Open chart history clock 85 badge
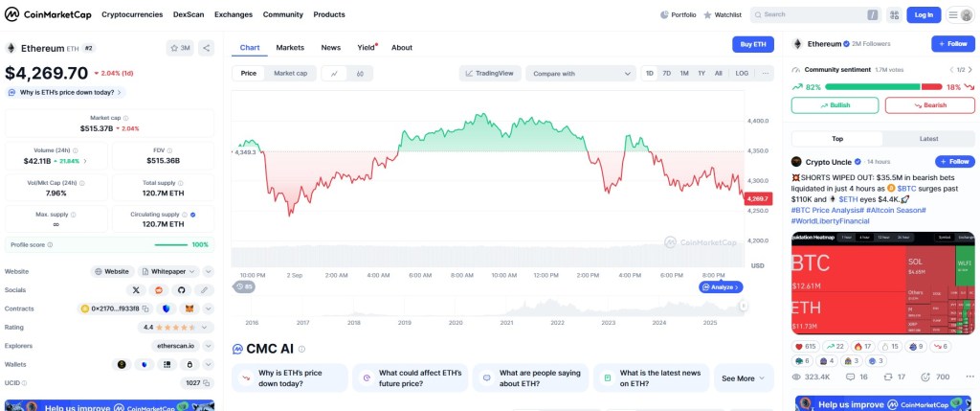Viewport: 980px width, 411px height. click(x=244, y=286)
